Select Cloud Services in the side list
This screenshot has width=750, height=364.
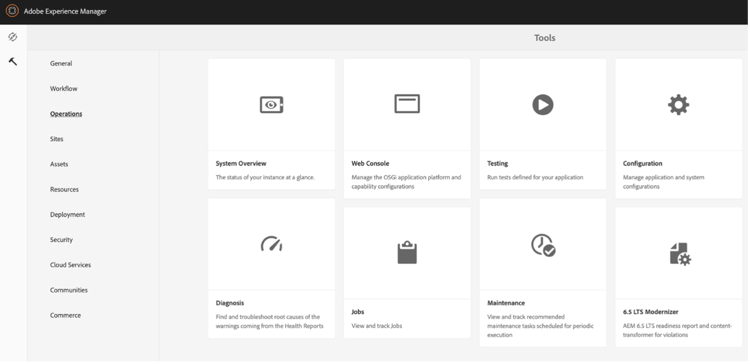pos(70,265)
